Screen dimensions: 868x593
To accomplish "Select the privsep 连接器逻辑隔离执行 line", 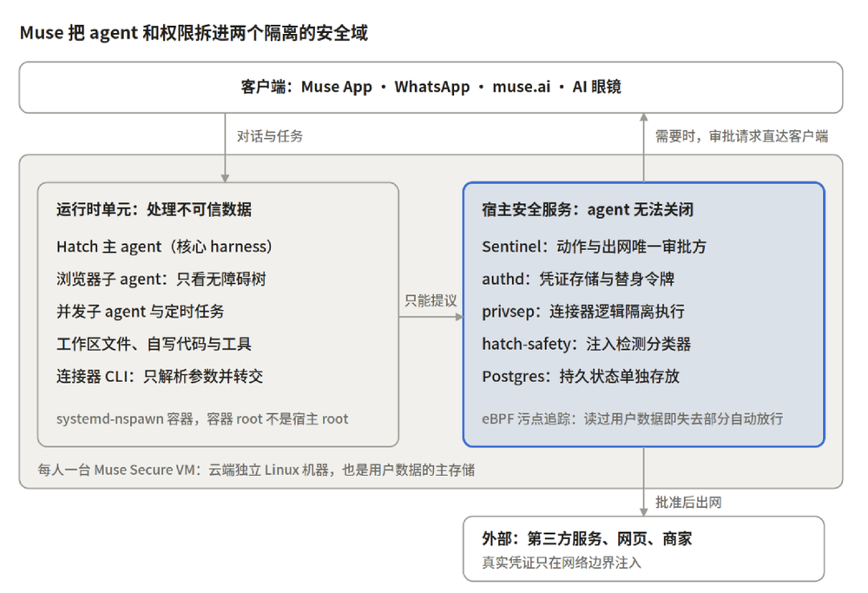I will click(x=583, y=312).
